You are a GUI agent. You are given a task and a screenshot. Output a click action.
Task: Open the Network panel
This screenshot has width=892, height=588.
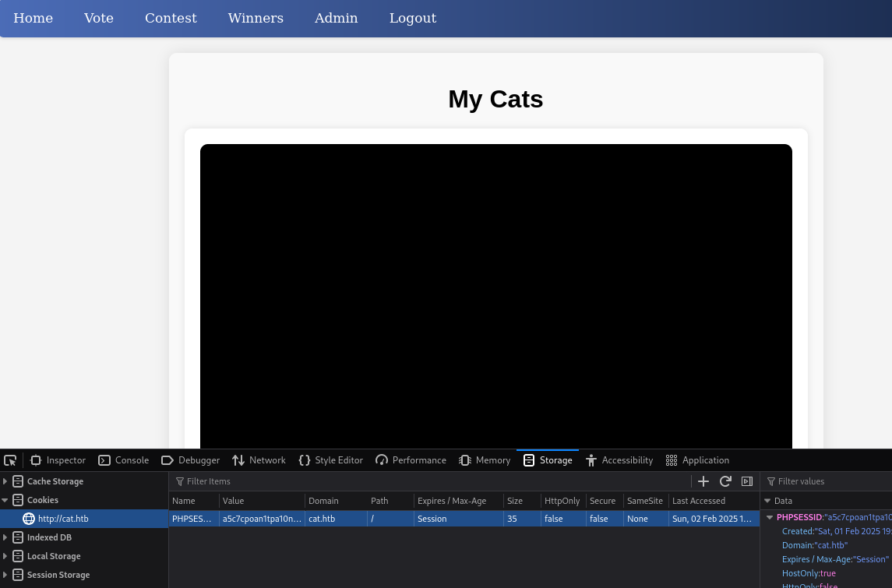[259, 460]
